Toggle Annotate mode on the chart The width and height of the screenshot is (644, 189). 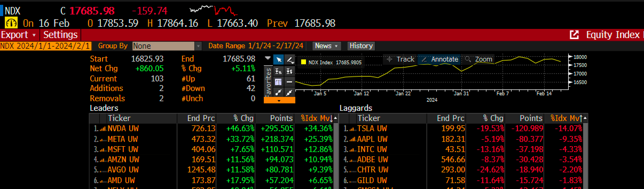coord(440,59)
